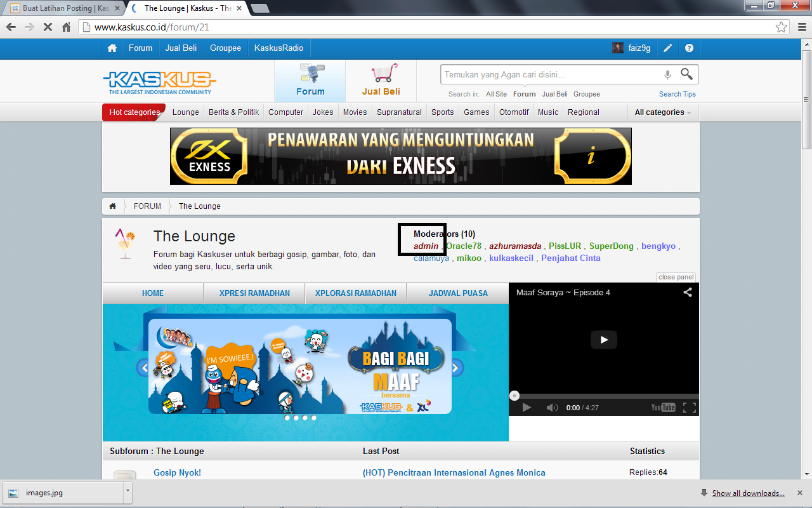Open the help question mark icon
Image resolution: width=812 pixels, height=508 pixels.
pyautogui.click(x=690, y=48)
